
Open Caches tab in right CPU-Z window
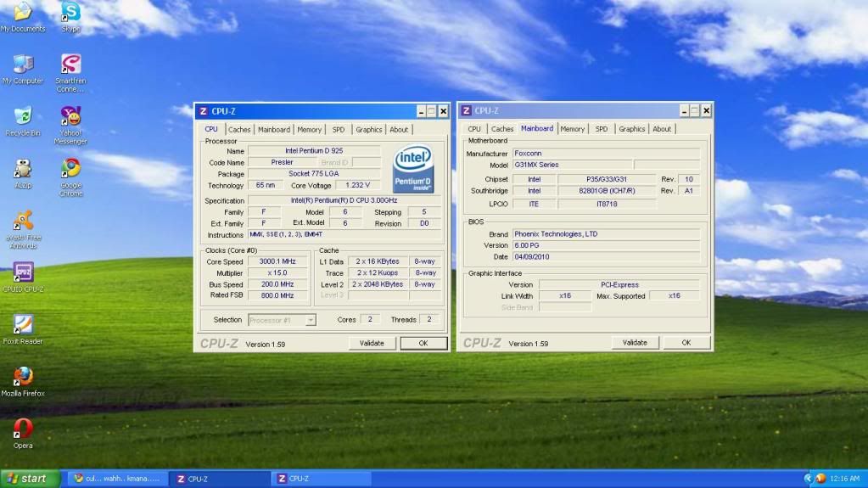tap(502, 129)
